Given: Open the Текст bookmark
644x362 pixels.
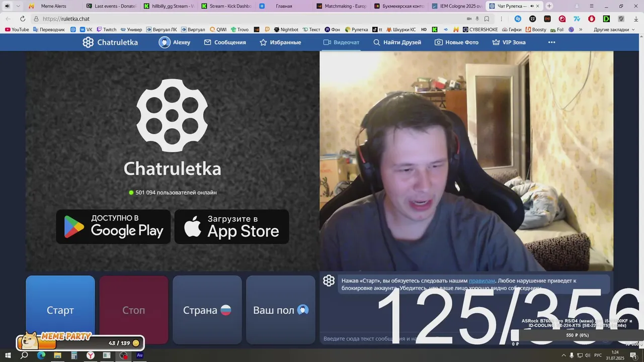Looking at the screenshot, I should (311, 30).
